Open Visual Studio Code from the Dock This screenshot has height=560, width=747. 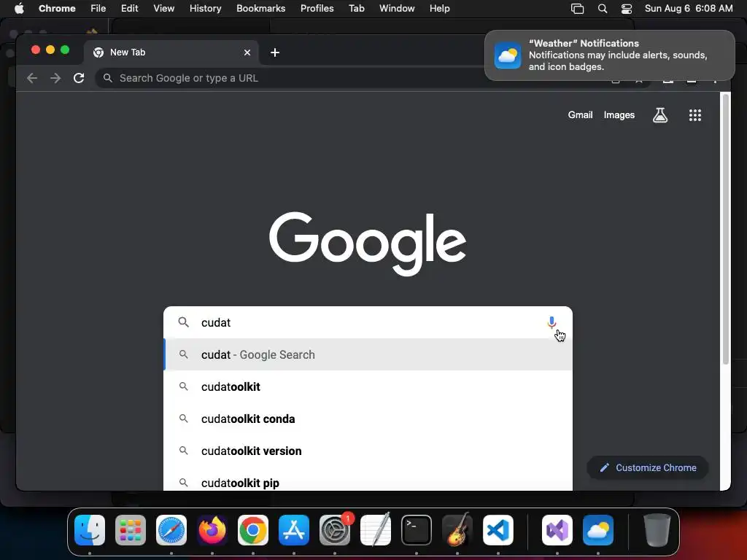point(498,530)
